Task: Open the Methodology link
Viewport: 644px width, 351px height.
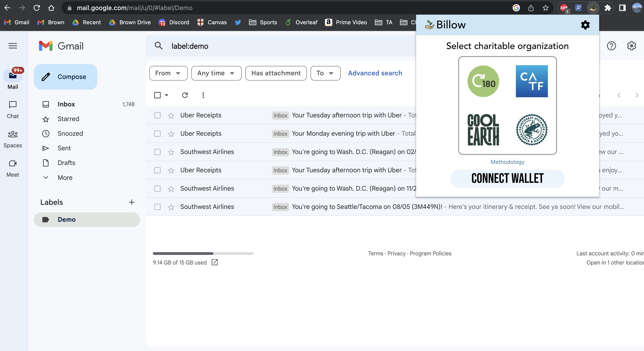Action: 507,162
